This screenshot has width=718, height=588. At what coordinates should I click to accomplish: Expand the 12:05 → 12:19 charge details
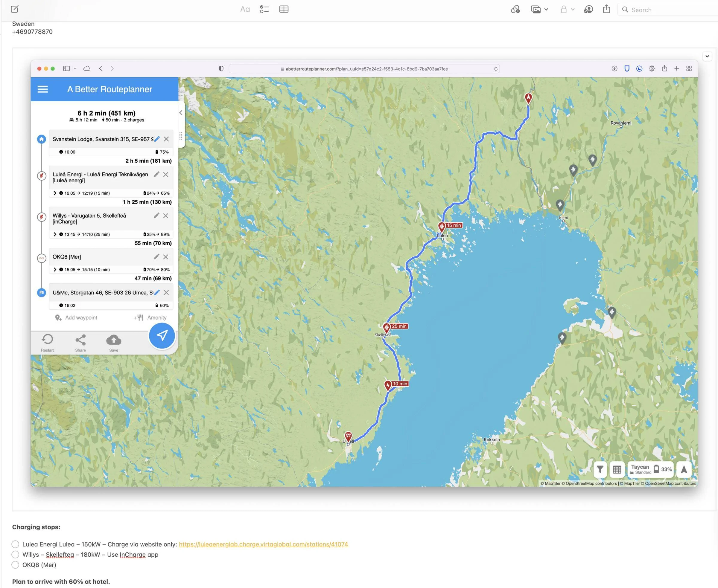pos(55,193)
